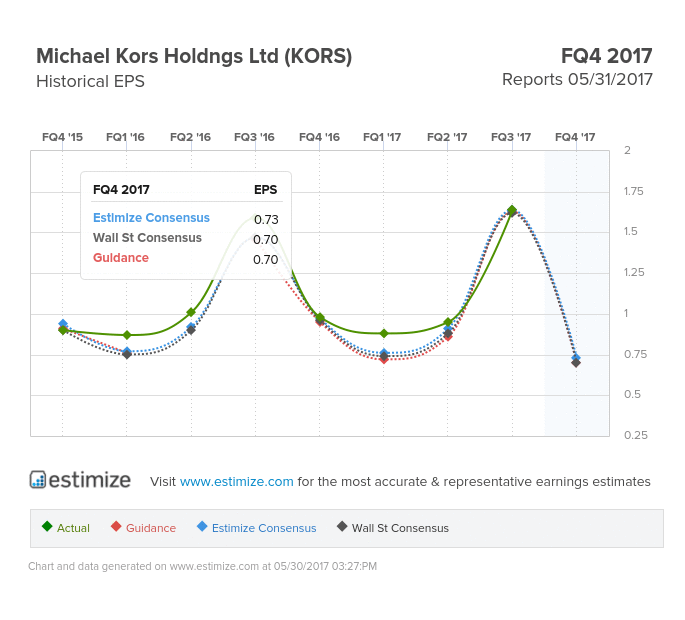The image size is (685, 620).
Task: Select the FQ4 '17 quarter label
Action: coord(575,137)
